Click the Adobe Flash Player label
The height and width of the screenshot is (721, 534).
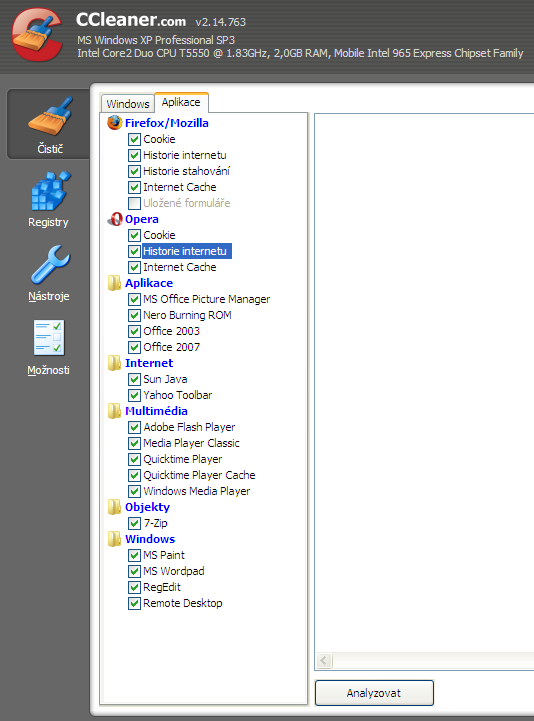(189, 427)
